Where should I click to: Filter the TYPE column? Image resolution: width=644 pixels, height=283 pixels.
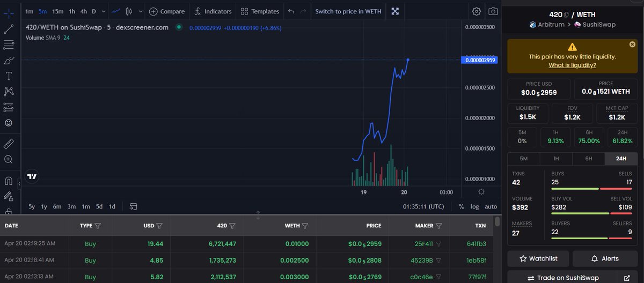98,226
